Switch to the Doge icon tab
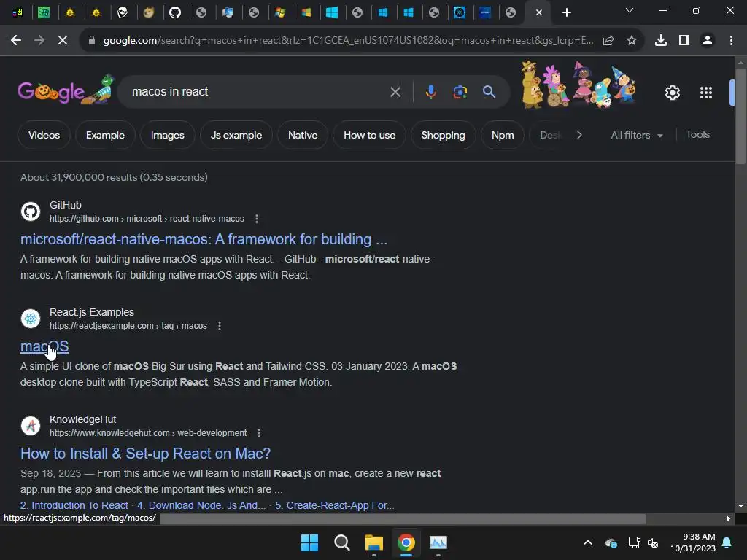Image resolution: width=747 pixels, height=560 pixels. click(149, 12)
